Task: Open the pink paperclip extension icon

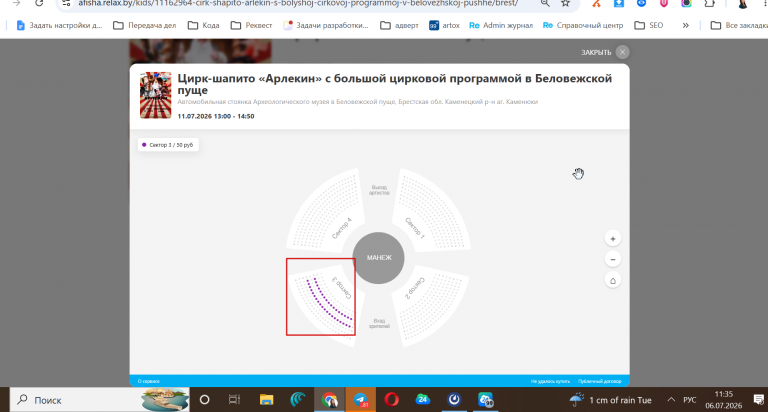Action: pyautogui.click(x=664, y=3)
